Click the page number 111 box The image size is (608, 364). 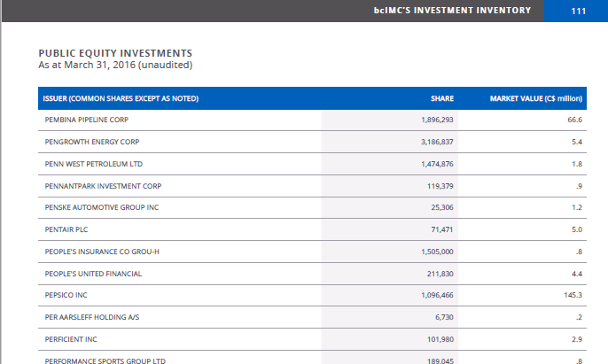point(579,11)
